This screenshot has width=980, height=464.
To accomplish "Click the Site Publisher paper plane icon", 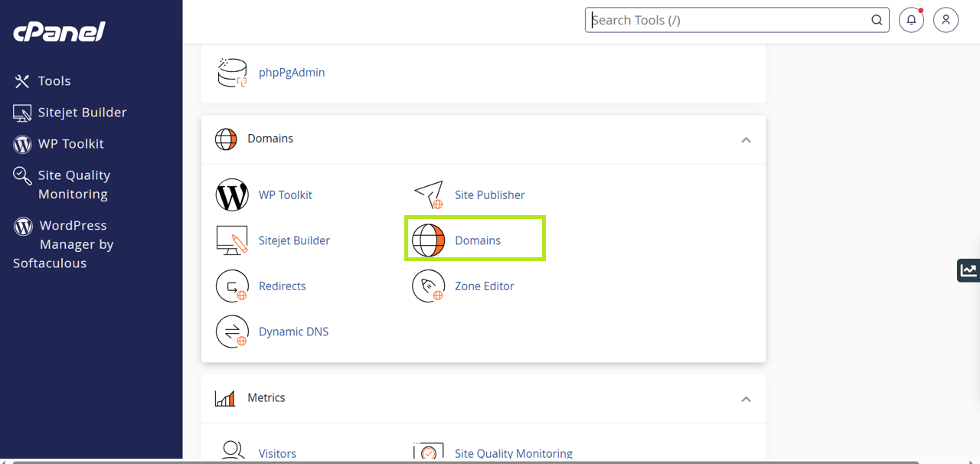I will (x=428, y=195).
